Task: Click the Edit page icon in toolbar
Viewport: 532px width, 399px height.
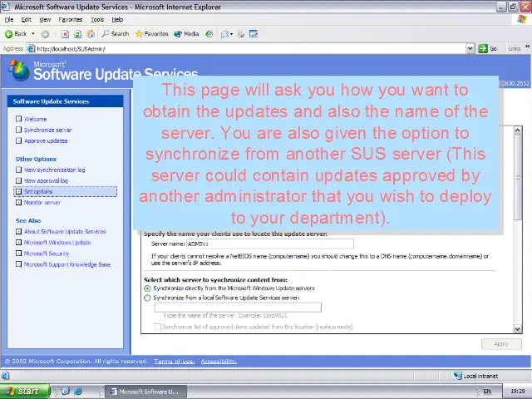Action: click(254, 34)
